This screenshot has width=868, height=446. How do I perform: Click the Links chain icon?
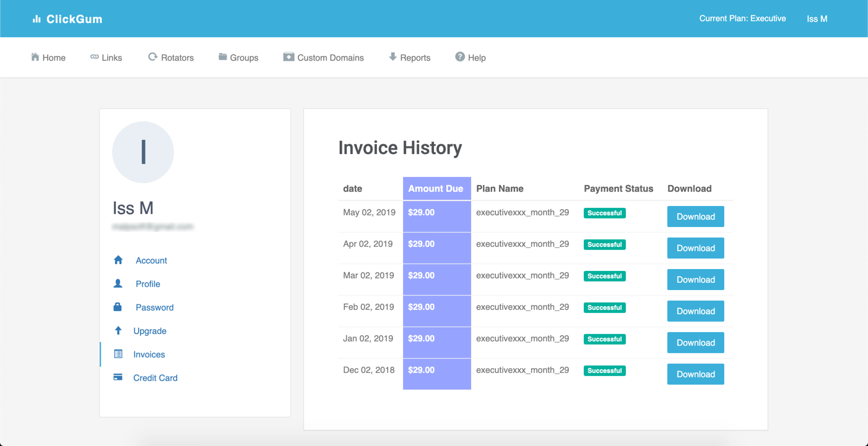[94, 57]
